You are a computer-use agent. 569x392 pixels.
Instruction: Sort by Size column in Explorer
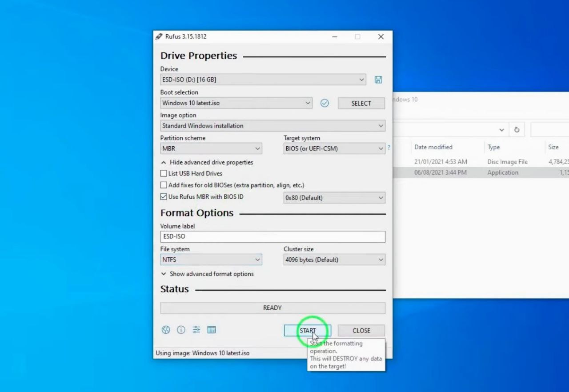[553, 147]
